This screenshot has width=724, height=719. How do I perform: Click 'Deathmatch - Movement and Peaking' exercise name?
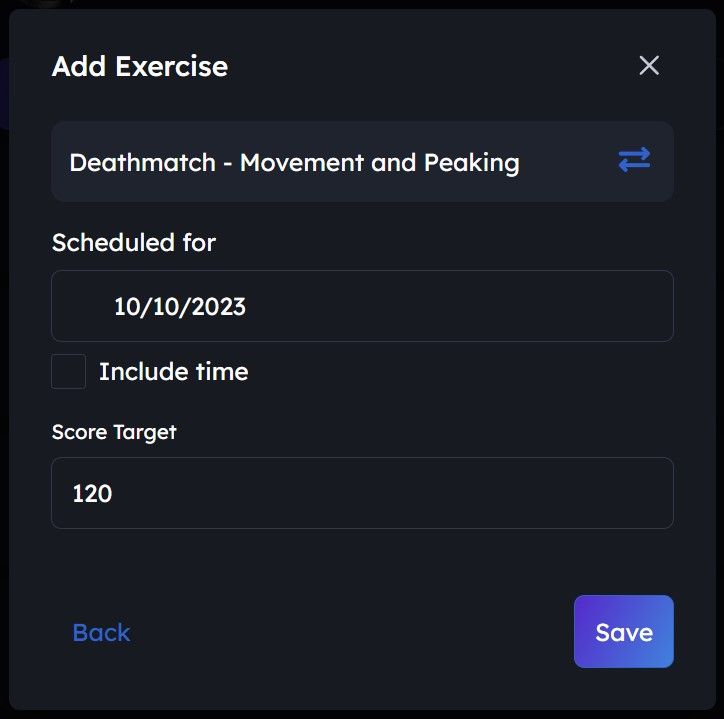pyautogui.click(x=294, y=162)
